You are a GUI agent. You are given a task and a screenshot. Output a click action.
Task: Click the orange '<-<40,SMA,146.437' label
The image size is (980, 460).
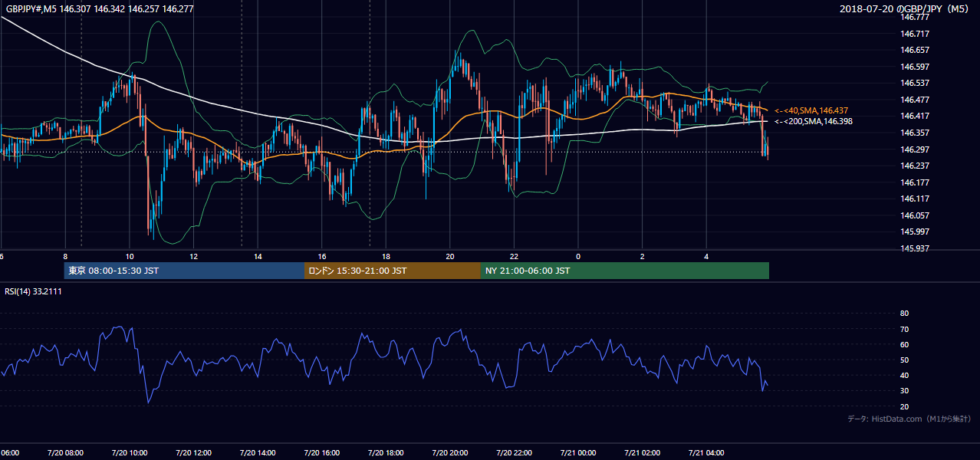(x=811, y=110)
